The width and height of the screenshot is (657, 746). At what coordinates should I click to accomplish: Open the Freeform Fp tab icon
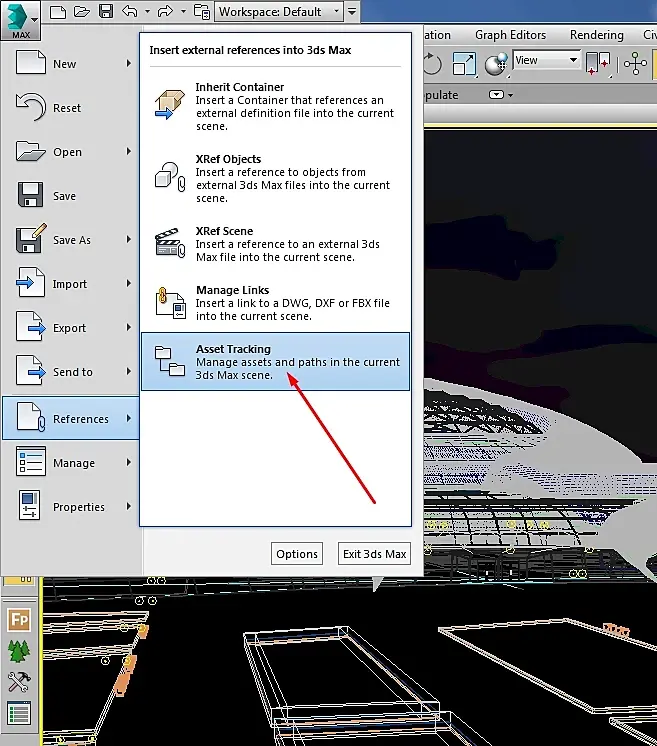click(x=20, y=620)
